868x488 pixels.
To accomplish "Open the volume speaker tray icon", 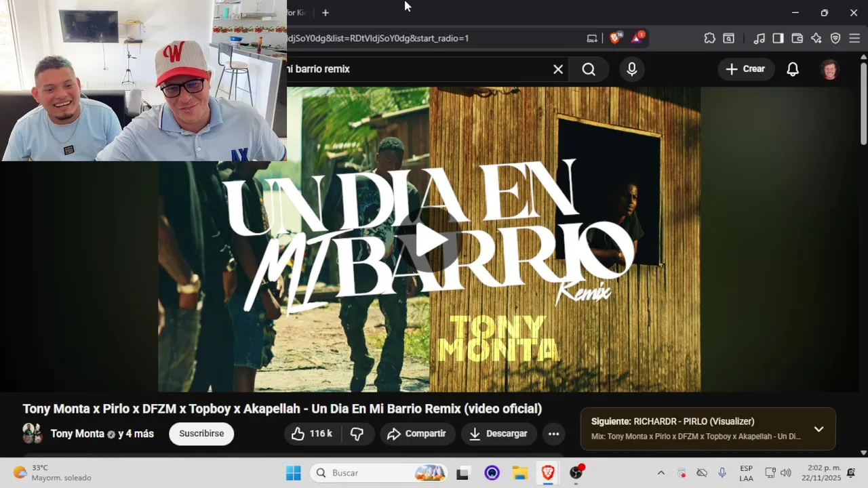I will pos(786,473).
